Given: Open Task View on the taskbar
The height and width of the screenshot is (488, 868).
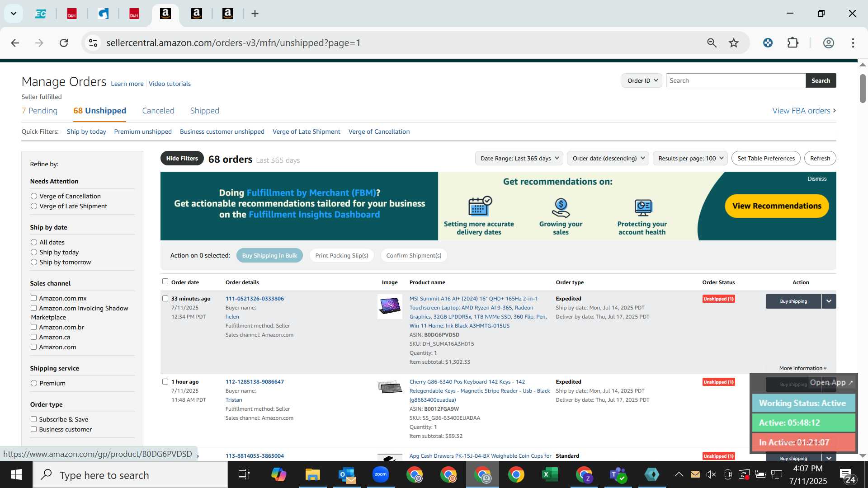Looking at the screenshot, I should (244, 475).
